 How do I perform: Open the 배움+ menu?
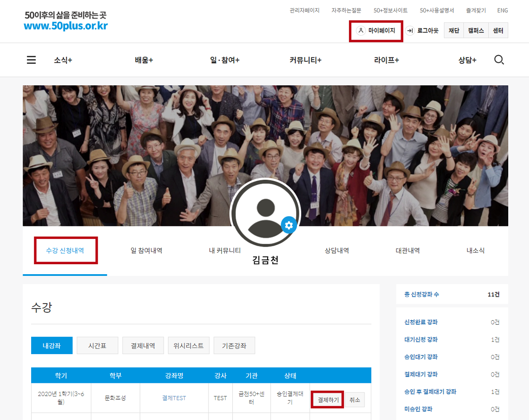click(144, 60)
